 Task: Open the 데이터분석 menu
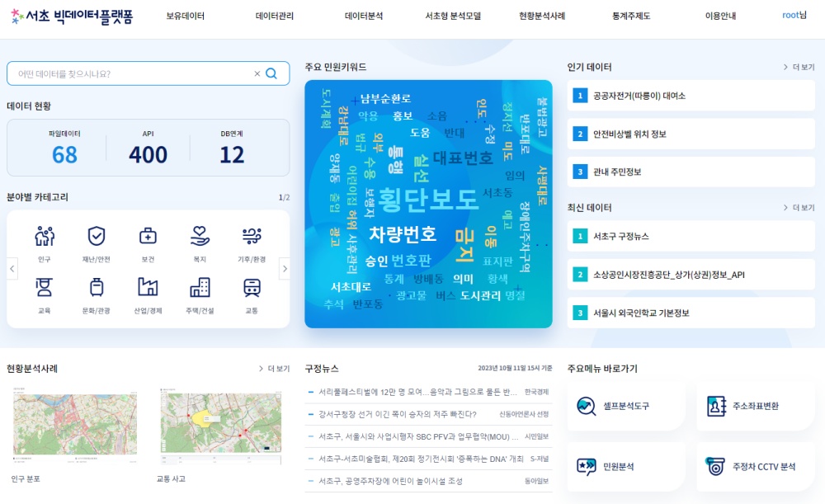364,16
